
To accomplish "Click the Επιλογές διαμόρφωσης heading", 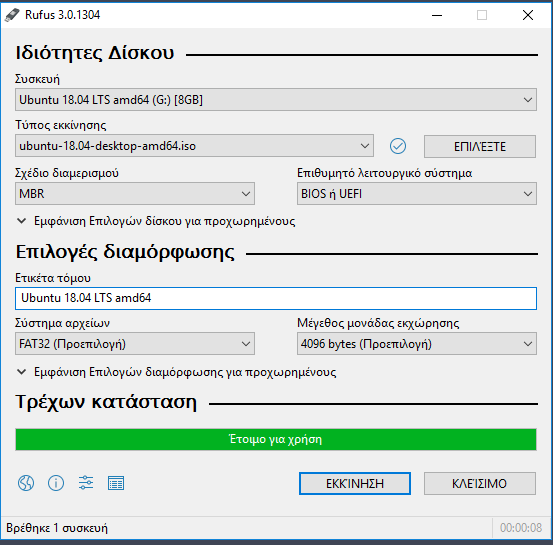I will [125, 252].
